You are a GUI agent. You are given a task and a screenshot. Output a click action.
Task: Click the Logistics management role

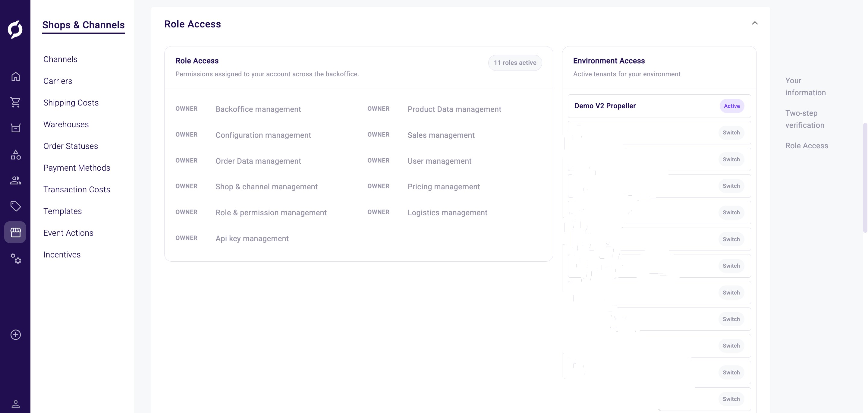click(447, 213)
